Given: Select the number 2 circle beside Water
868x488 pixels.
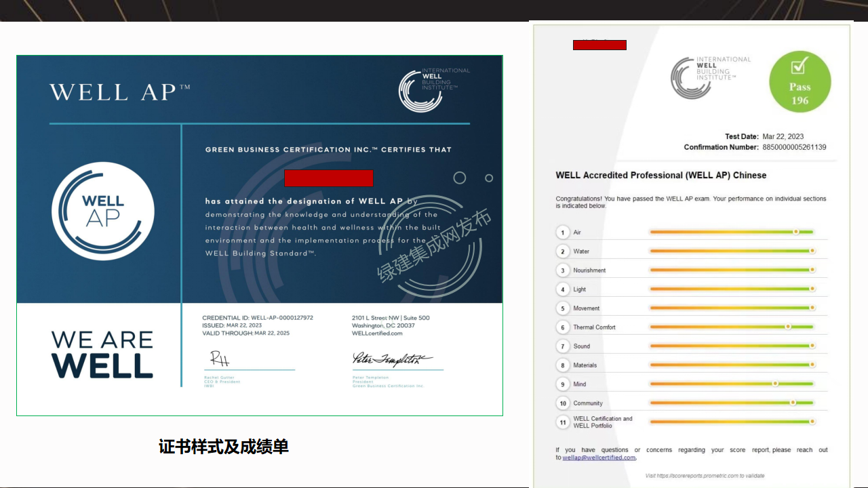Looking at the screenshot, I should point(562,251).
